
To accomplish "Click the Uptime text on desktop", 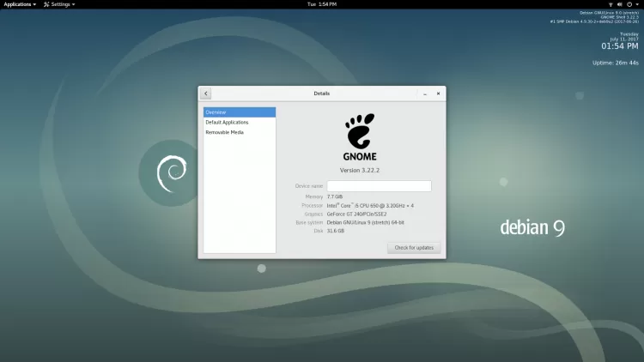I will 615,63.
